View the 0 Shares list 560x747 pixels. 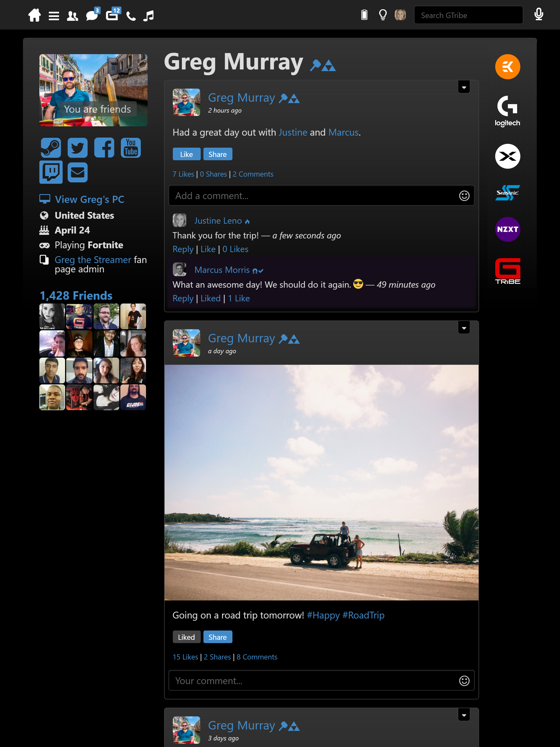(213, 174)
